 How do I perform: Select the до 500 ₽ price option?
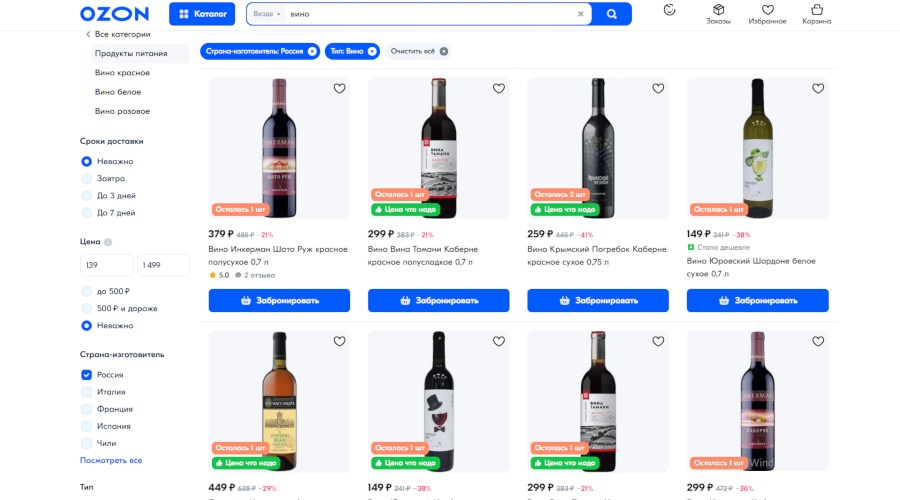point(86,291)
